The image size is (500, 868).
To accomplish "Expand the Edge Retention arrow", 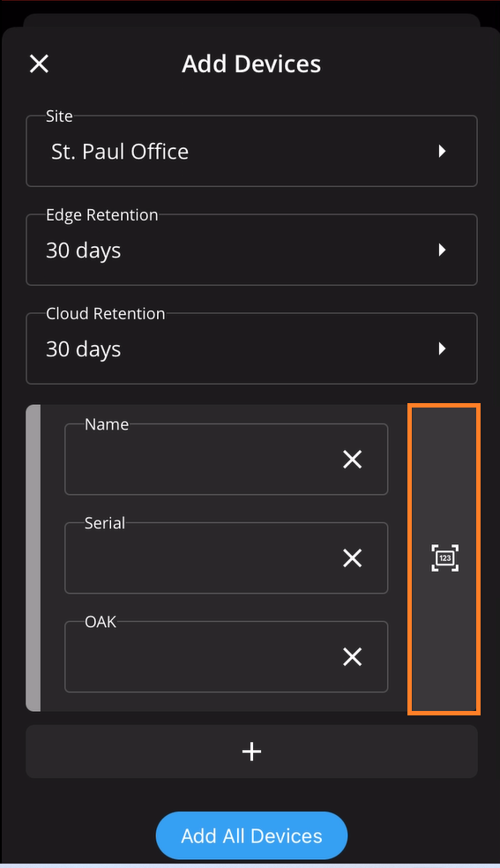I will (x=442, y=250).
